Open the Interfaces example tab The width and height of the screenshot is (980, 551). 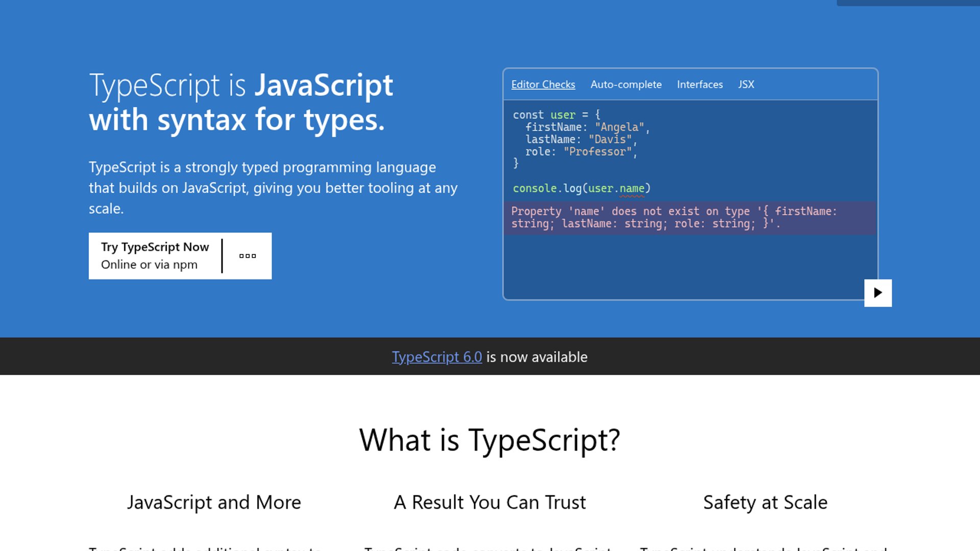coord(700,85)
